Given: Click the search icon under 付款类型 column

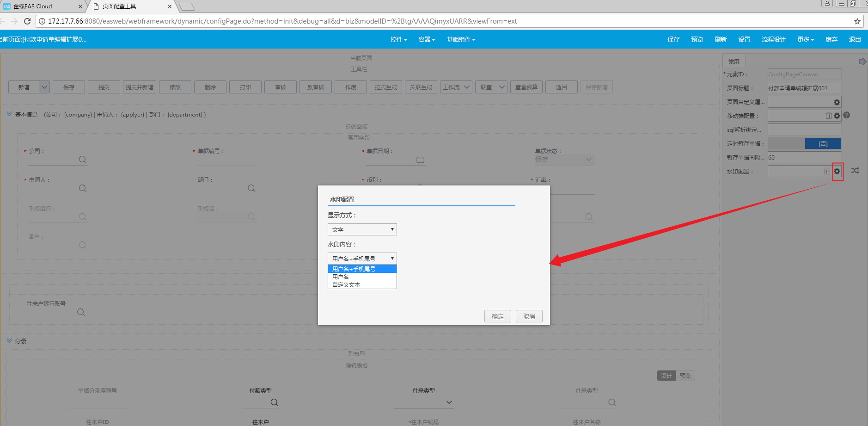Looking at the screenshot, I should (x=274, y=402).
